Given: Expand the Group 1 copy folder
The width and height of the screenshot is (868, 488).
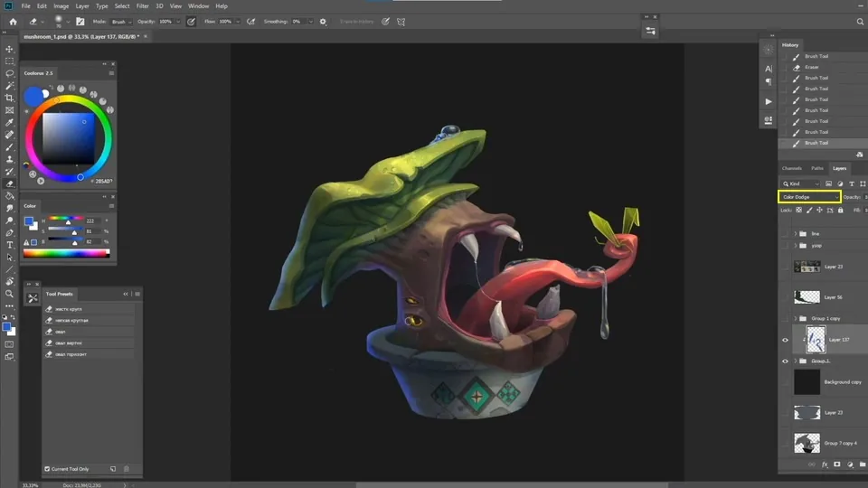Looking at the screenshot, I should [x=796, y=318].
